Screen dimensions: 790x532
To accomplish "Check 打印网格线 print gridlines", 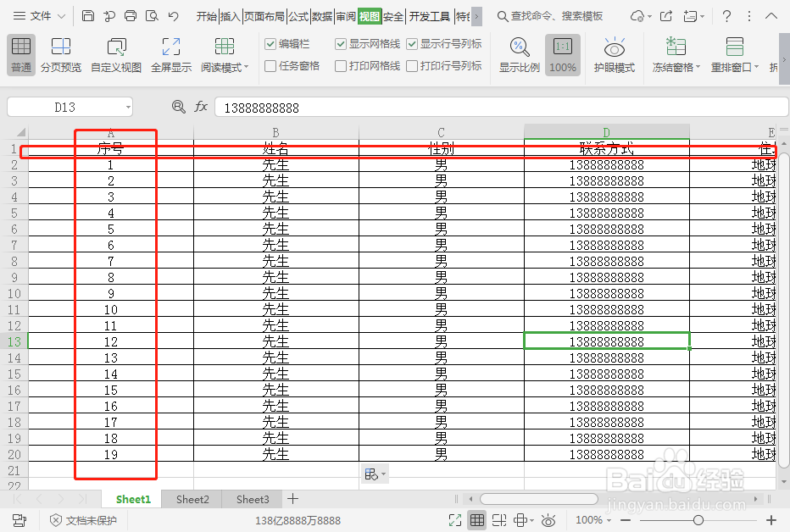I will (341, 66).
